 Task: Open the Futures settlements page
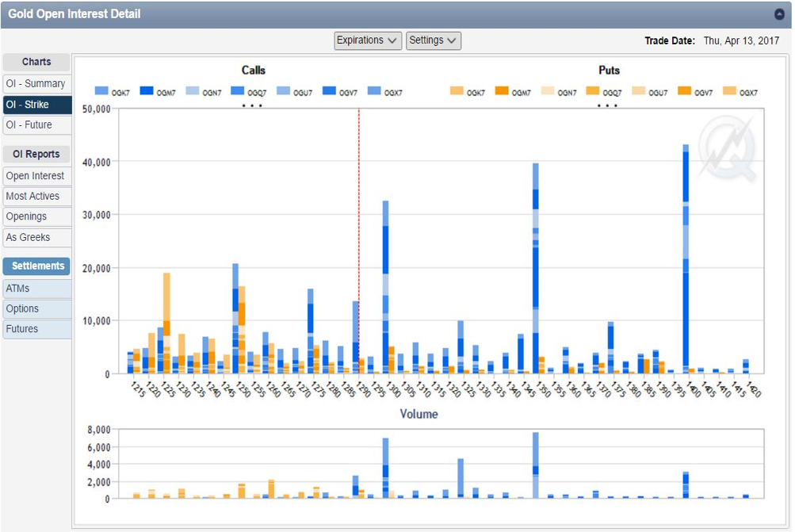36,329
